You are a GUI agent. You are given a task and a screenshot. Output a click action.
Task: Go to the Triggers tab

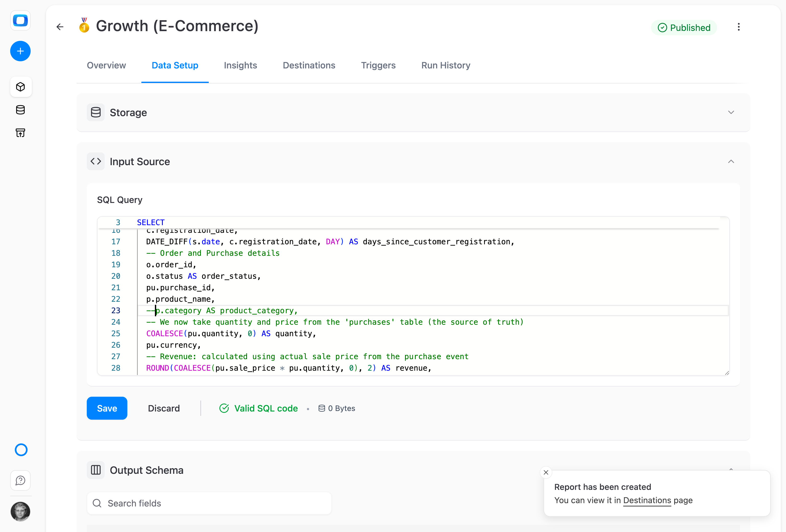(378, 65)
